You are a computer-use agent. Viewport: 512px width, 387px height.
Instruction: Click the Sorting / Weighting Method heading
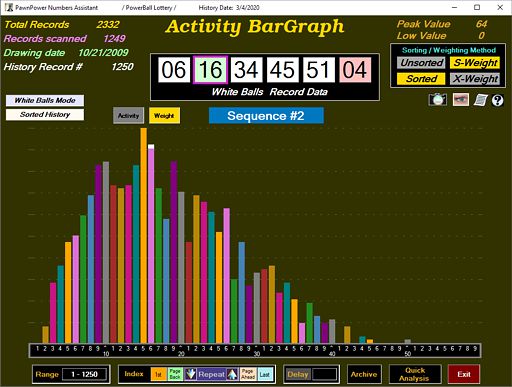coord(449,50)
